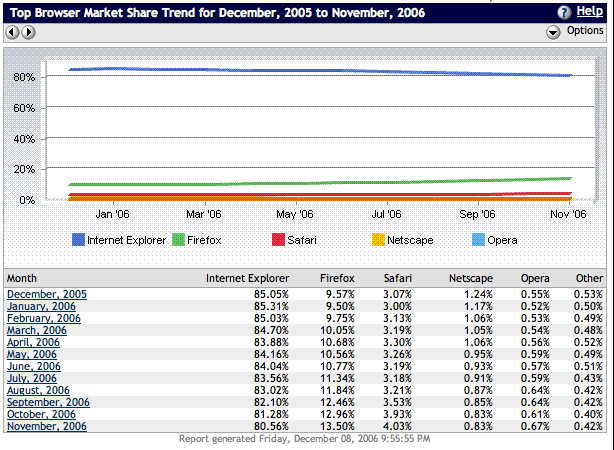Click the green Firefox trend line
614x450 pixels.
[320, 183]
